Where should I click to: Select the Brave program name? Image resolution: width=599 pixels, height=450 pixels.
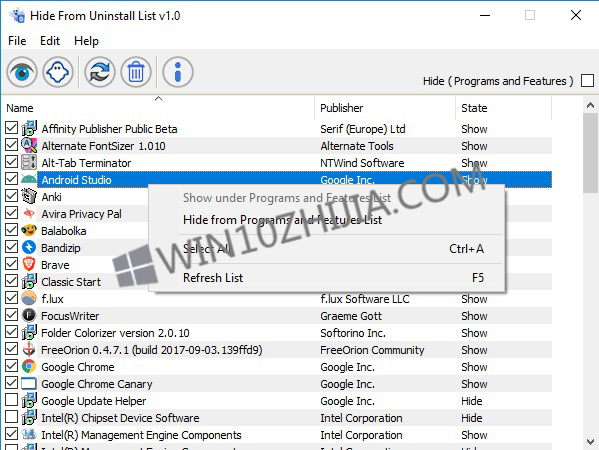point(55,265)
